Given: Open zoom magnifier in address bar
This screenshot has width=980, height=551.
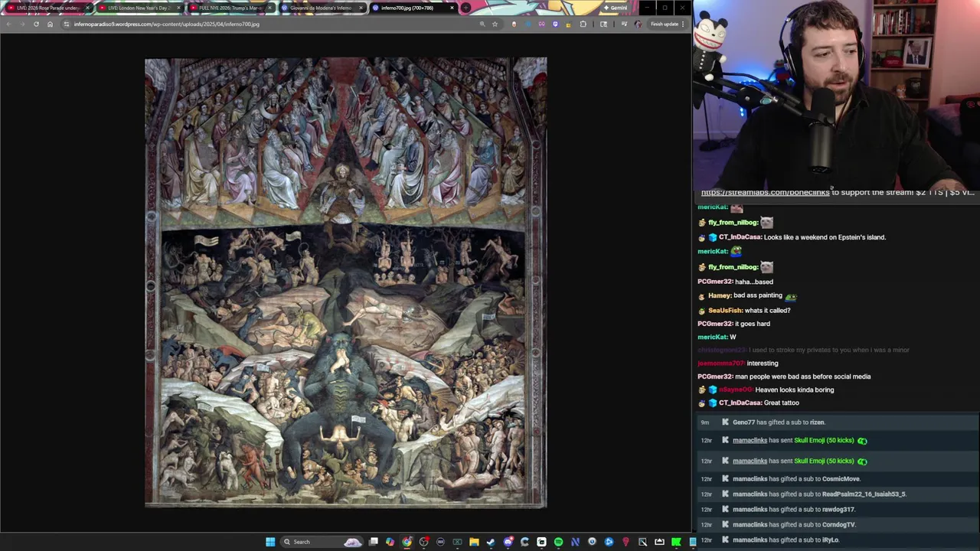Looking at the screenshot, I should (482, 24).
